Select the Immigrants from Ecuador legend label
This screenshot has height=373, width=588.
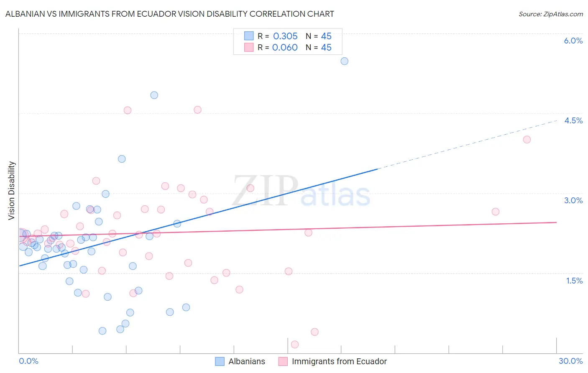click(339, 361)
